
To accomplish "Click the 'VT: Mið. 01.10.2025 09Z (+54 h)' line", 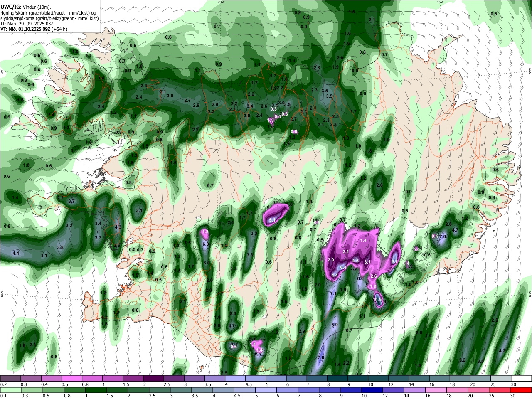I will 34,29.
